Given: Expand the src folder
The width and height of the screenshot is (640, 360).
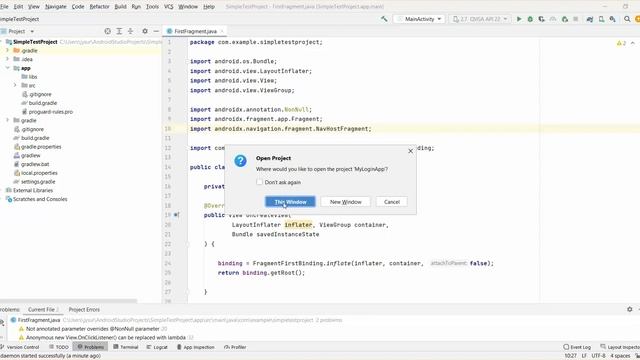Looking at the screenshot, I should [x=16, y=85].
